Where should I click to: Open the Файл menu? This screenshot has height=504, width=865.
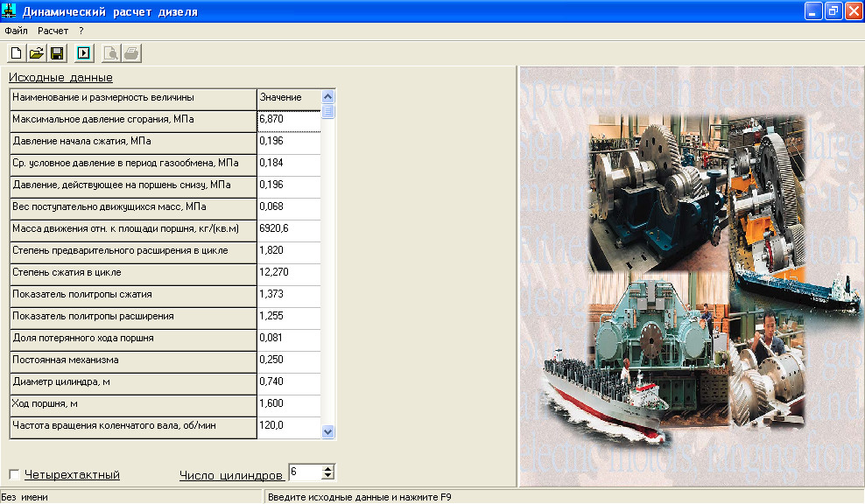16,31
